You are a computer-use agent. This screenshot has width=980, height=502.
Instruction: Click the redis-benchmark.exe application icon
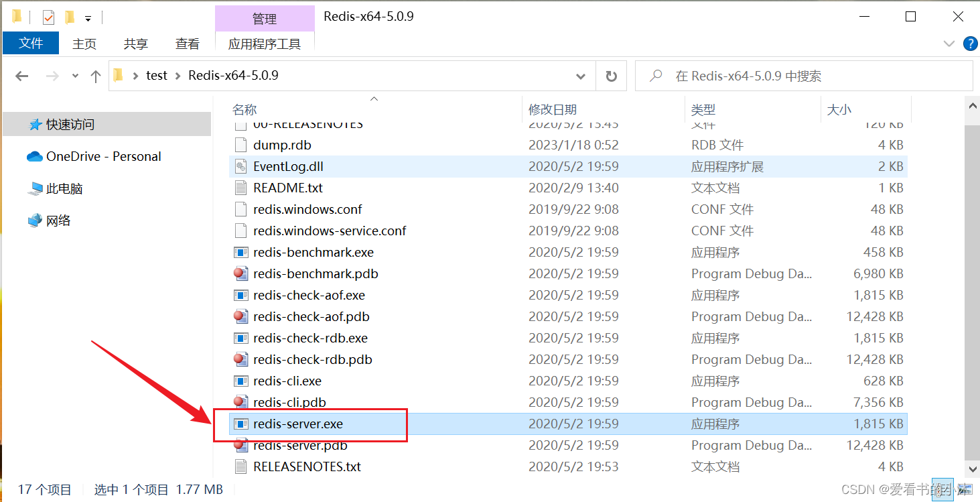click(241, 252)
